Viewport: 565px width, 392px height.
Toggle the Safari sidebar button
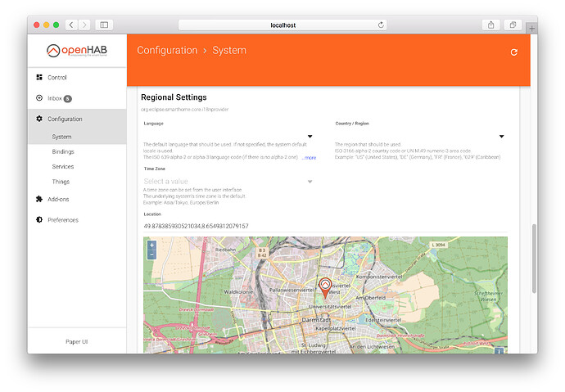click(x=104, y=25)
